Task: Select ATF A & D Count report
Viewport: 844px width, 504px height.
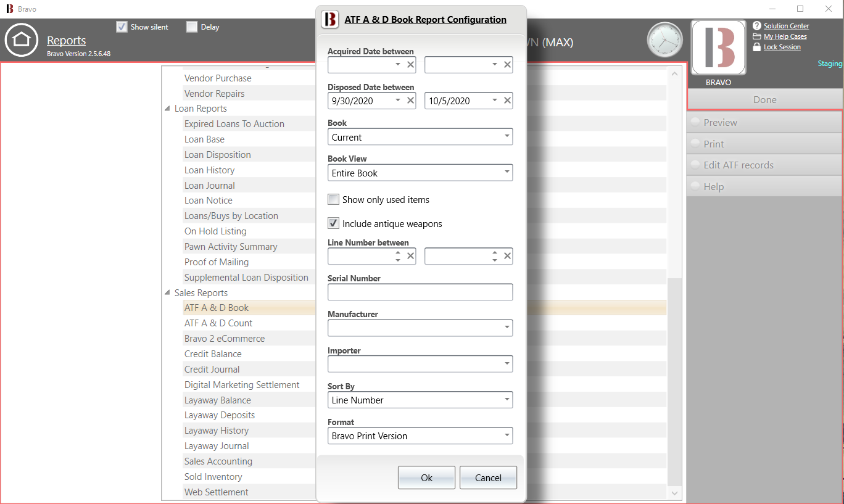Action: click(x=218, y=323)
